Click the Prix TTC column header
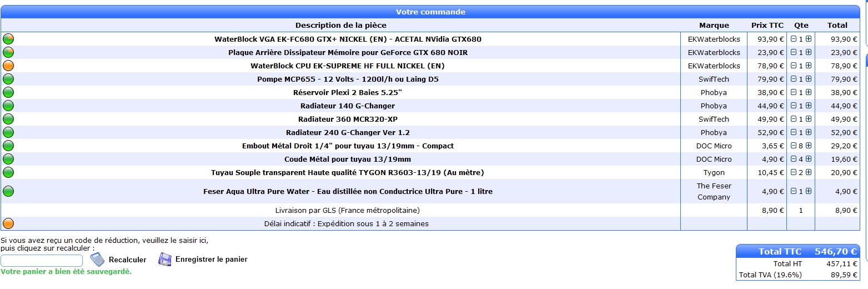 (767, 25)
